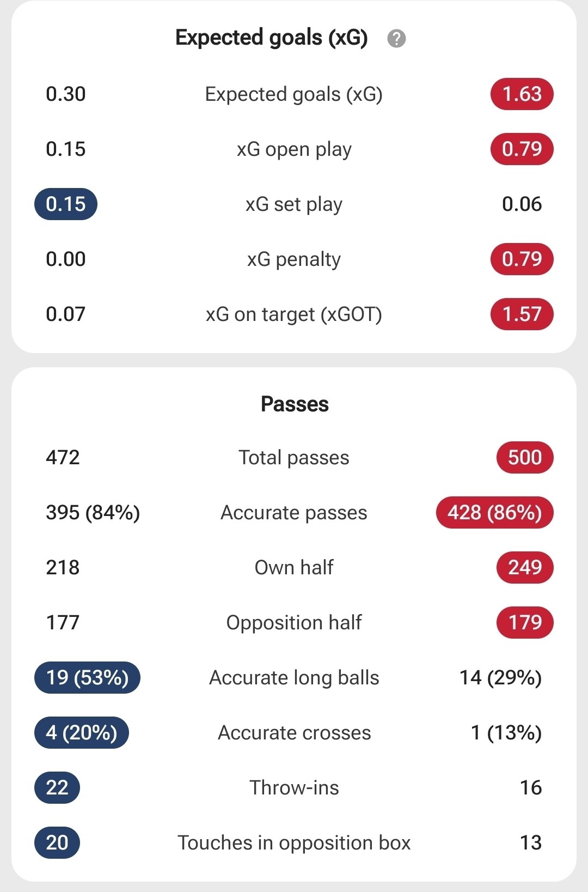Tap the xG on target (xGOT) label
This screenshot has width=588, height=892.
pyautogui.click(x=294, y=314)
